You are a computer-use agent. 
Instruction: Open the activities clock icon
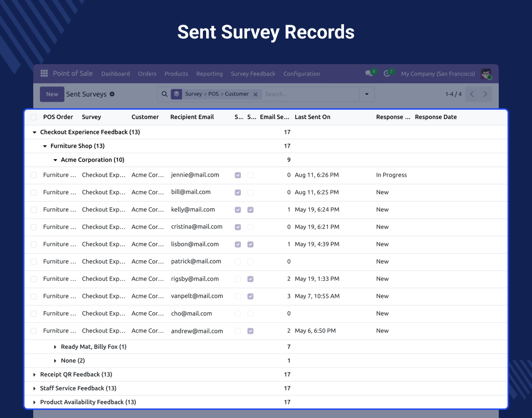tap(387, 73)
